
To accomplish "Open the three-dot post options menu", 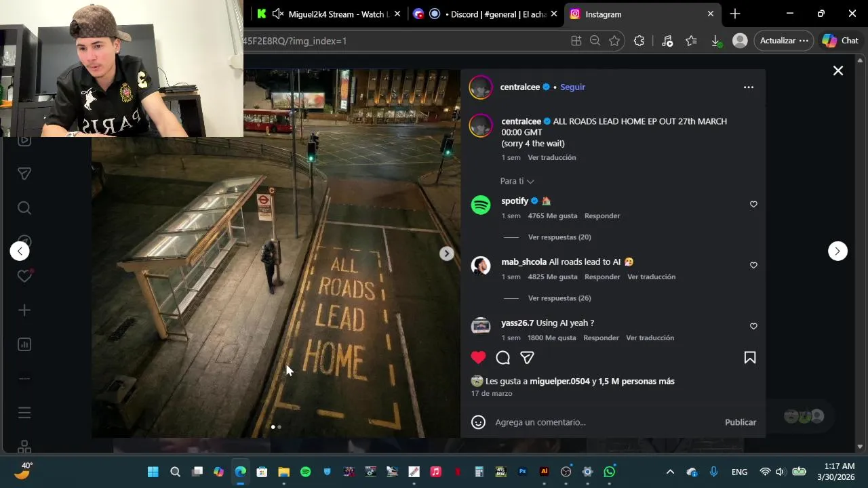I will (749, 87).
